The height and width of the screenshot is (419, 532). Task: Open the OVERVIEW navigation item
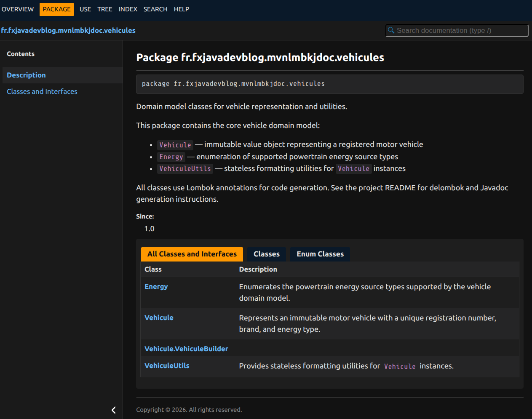[x=18, y=9]
